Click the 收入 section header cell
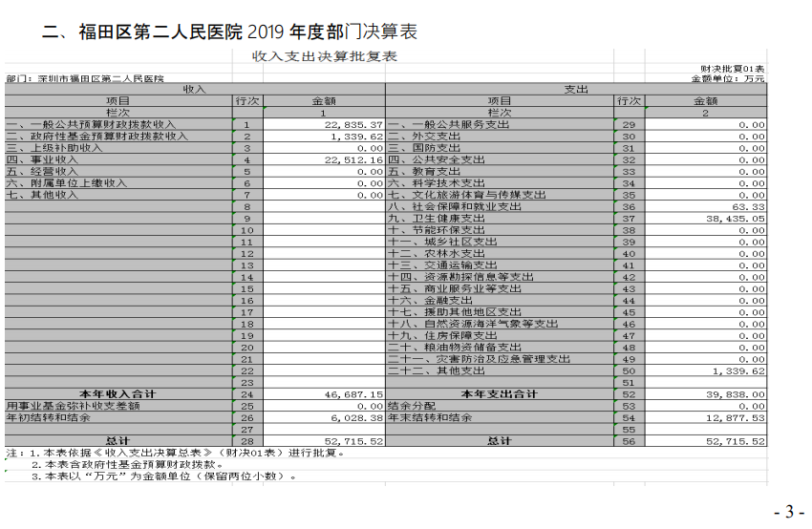This screenshot has height=529, width=812. (195, 89)
